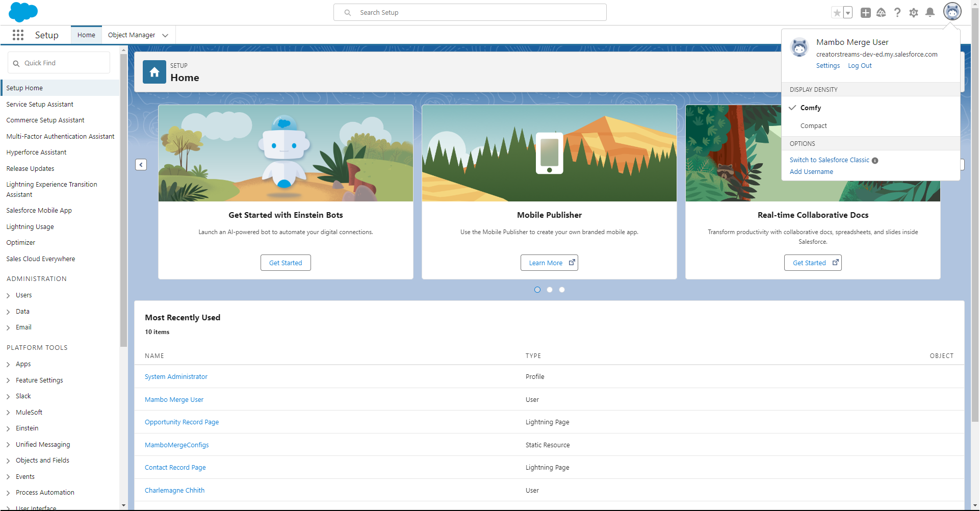Open the Trailhead cloud icon
The height and width of the screenshot is (511, 980).
(881, 12)
